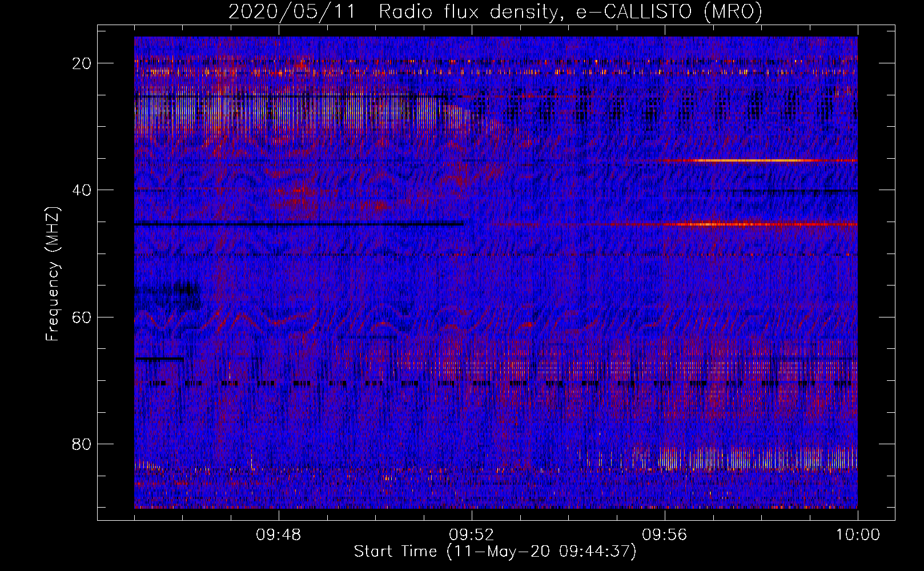This screenshot has width=924, height=571.
Task: Click the time tick label '09:52'
Action: coord(472,535)
